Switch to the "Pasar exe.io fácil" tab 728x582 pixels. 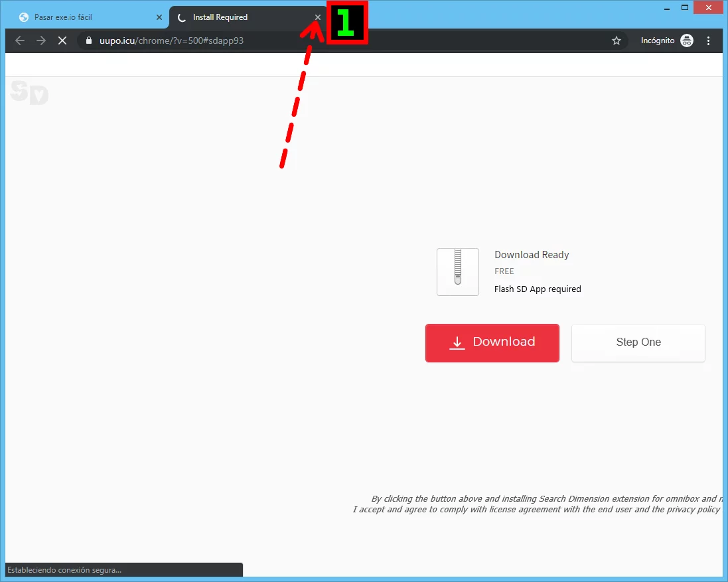[80, 17]
